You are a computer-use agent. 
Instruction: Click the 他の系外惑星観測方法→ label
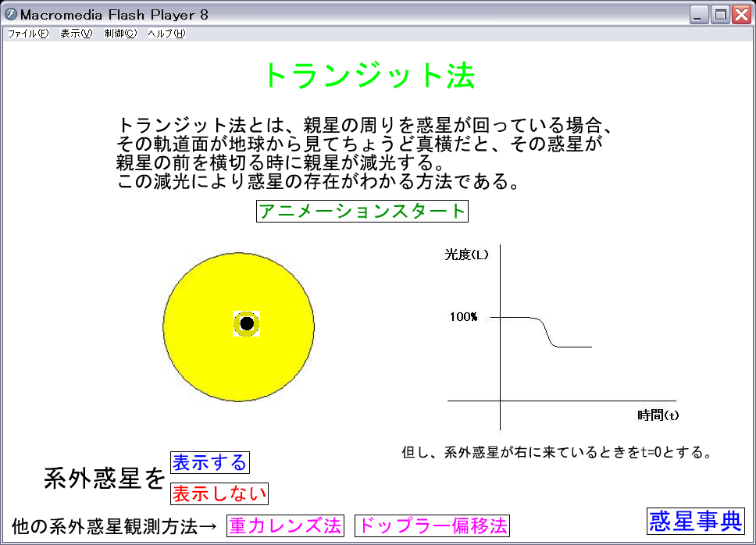(114, 526)
